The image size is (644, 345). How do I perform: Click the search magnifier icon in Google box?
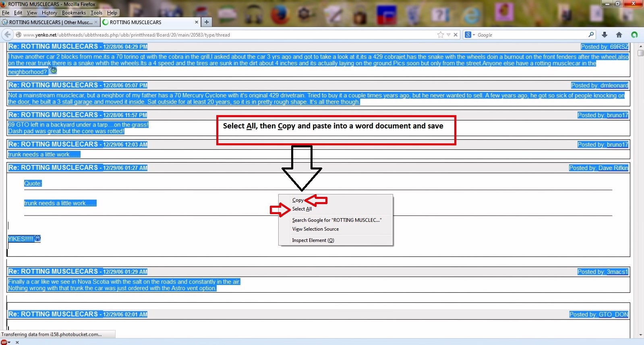pos(591,35)
